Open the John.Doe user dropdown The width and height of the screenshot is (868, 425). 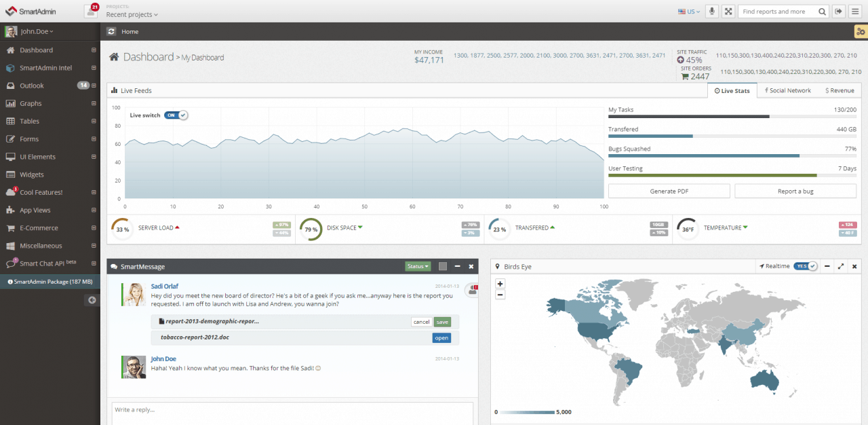coord(37,31)
